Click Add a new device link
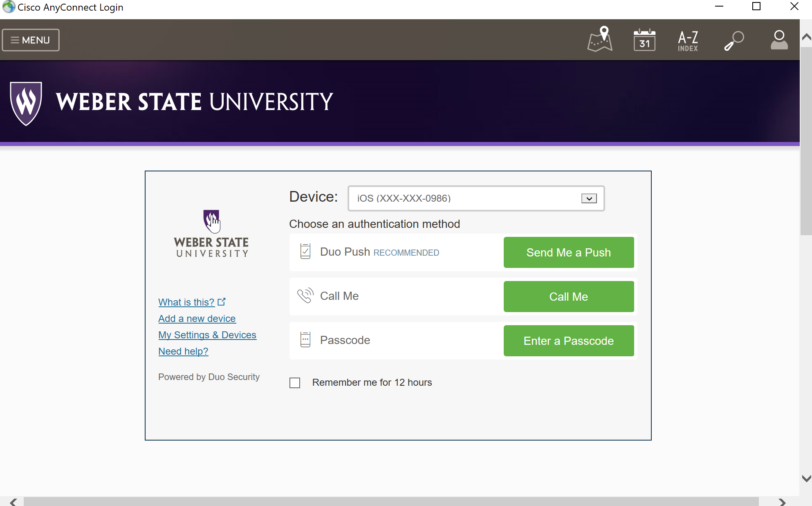The image size is (812, 506). click(x=197, y=319)
